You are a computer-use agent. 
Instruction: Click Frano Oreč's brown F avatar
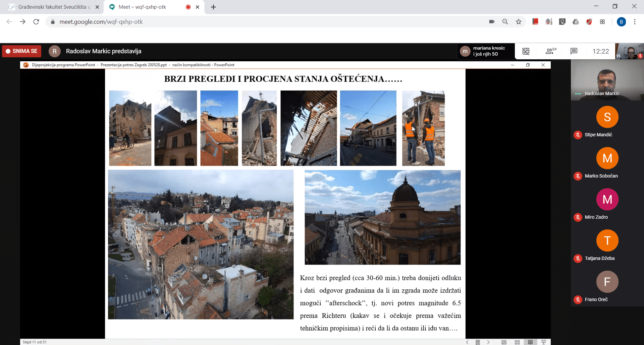pyautogui.click(x=607, y=282)
